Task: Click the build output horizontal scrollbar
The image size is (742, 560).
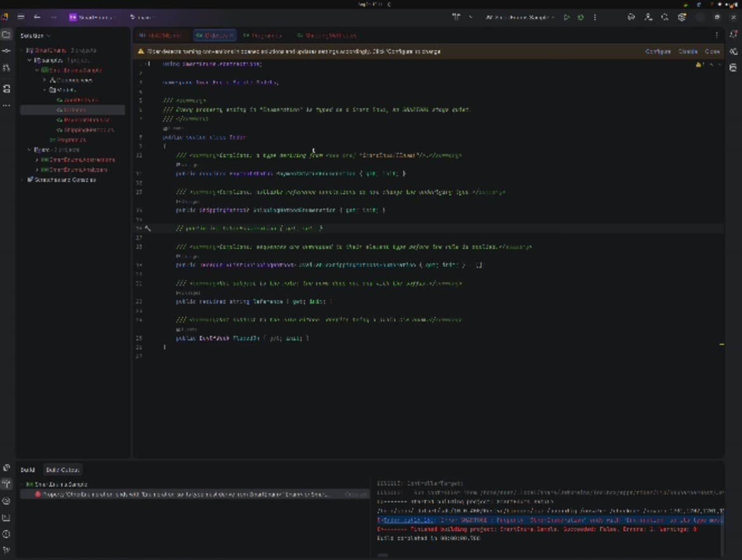Action: (383, 555)
